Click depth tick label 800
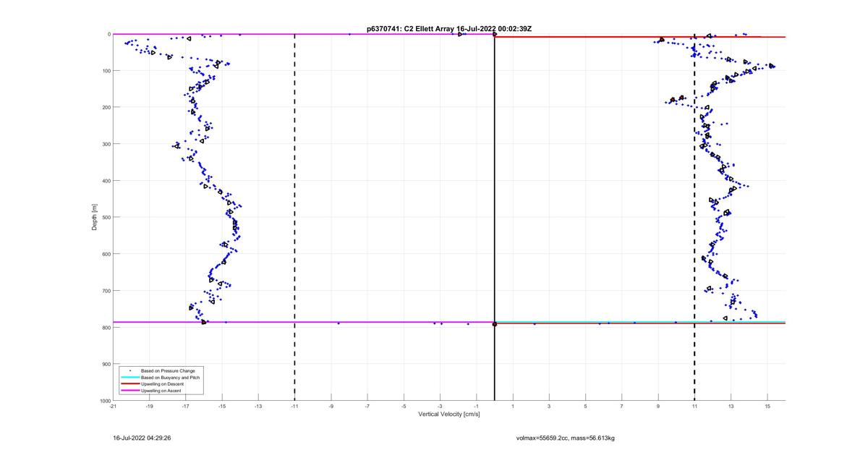The height and width of the screenshot is (450, 868). [x=106, y=327]
